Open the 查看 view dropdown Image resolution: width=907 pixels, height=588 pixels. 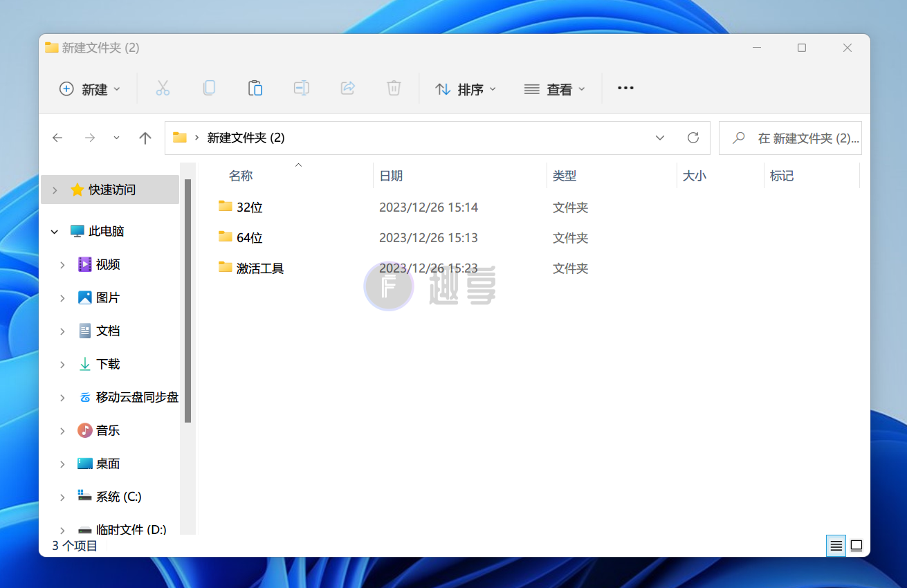click(555, 89)
